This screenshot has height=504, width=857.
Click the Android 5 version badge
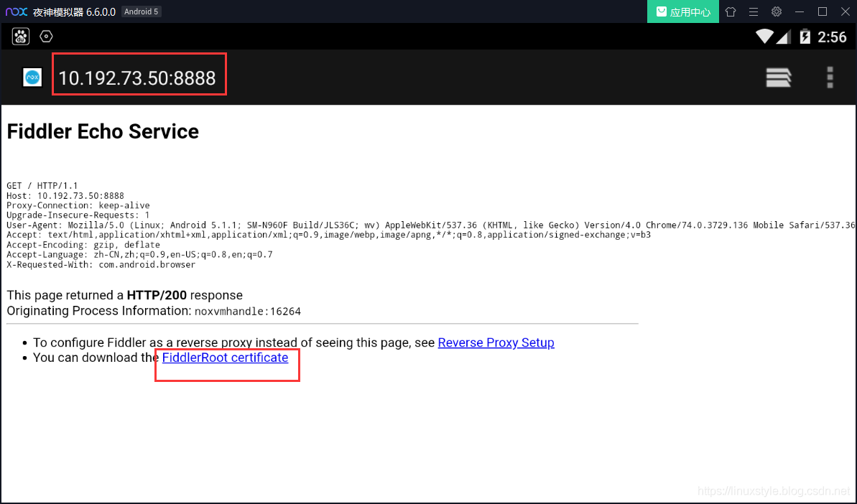(141, 11)
